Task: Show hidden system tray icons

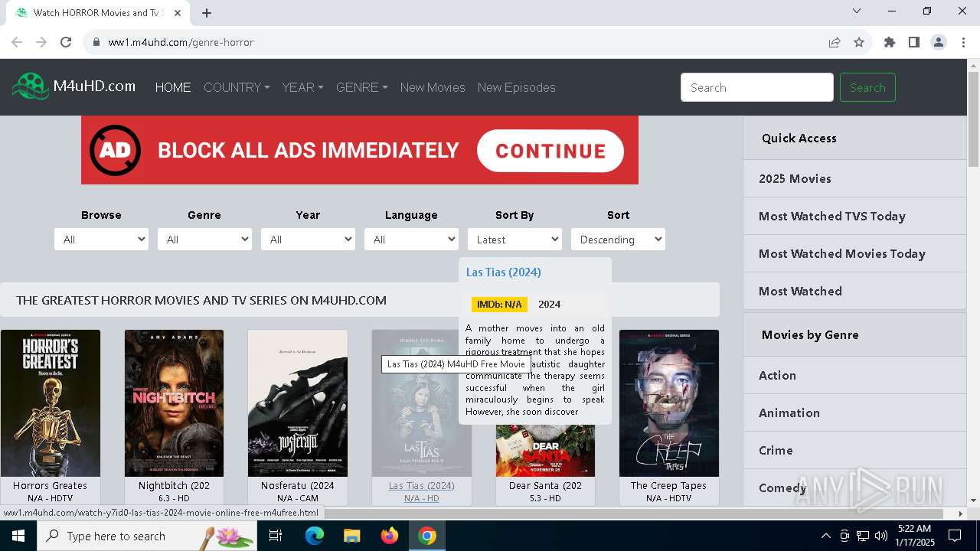Action: click(825, 536)
